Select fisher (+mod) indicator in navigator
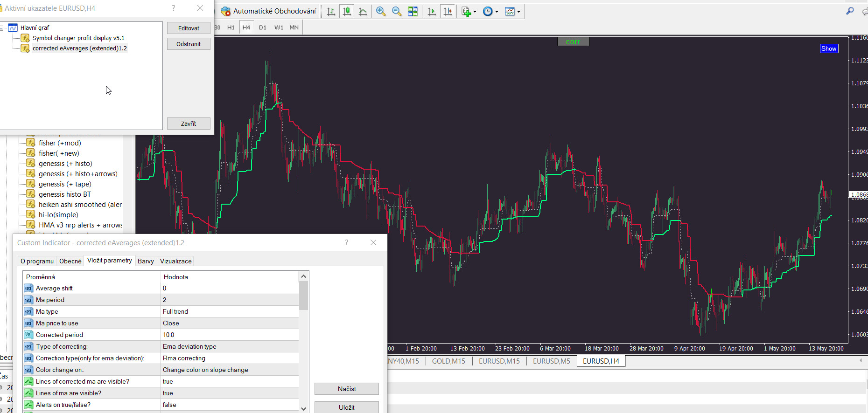This screenshot has width=868, height=413. coord(60,143)
